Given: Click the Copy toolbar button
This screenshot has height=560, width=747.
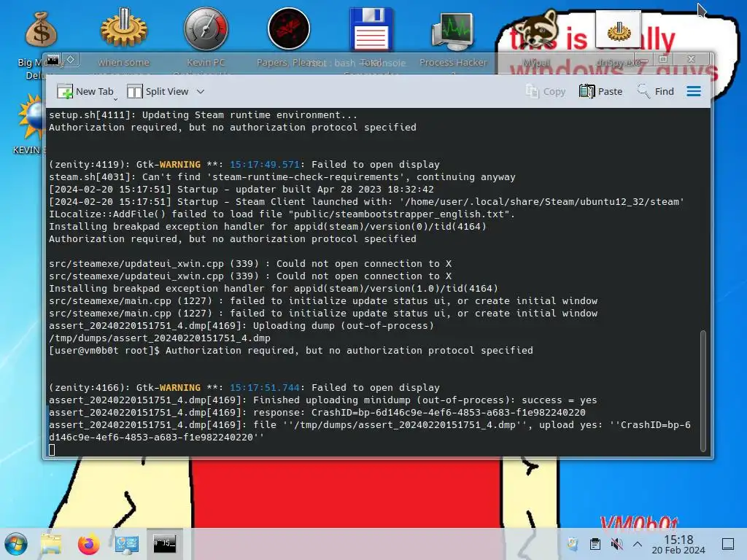Looking at the screenshot, I should click(x=545, y=91).
